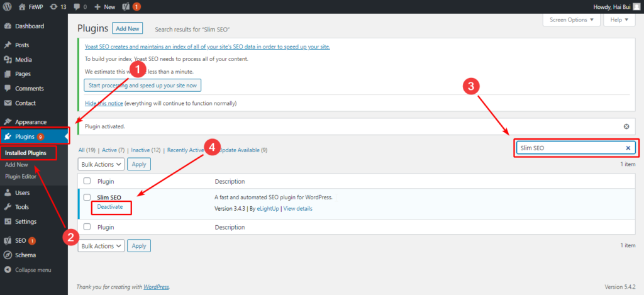View details of Slim SEO

[297, 209]
